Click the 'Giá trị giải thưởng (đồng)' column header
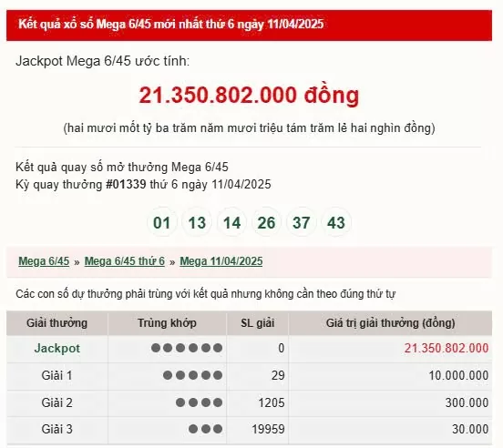The width and height of the screenshot is (503, 448). click(390, 323)
